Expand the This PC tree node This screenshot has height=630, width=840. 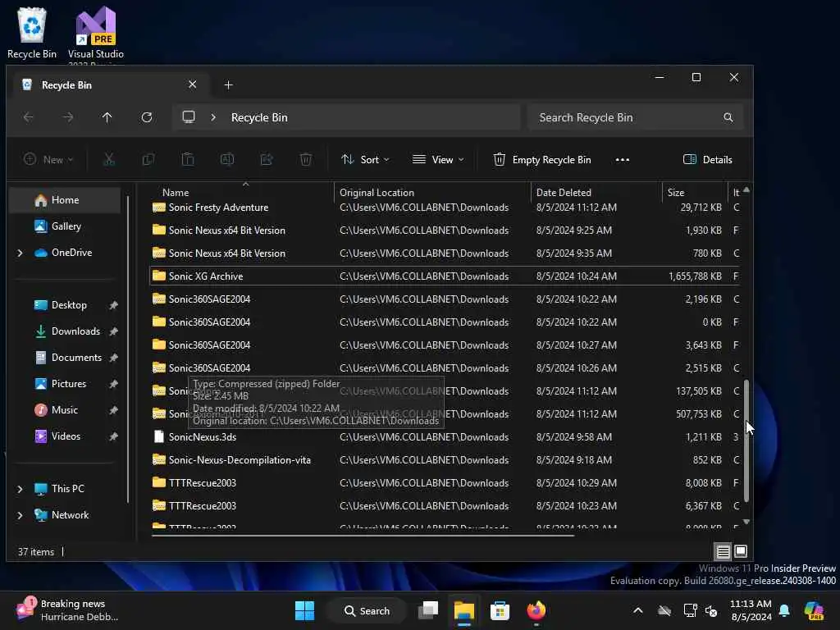[x=21, y=489]
